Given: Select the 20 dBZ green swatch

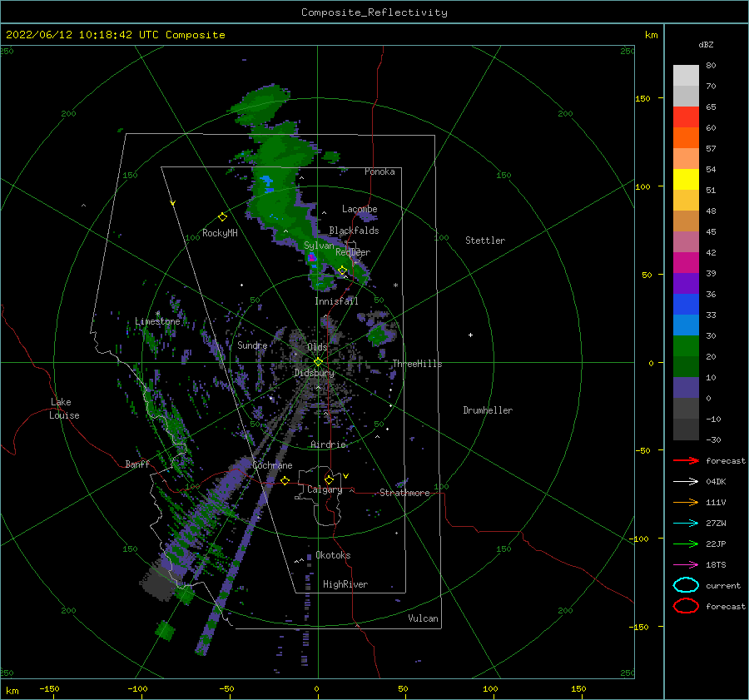Looking at the screenshot, I should tap(686, 345).
